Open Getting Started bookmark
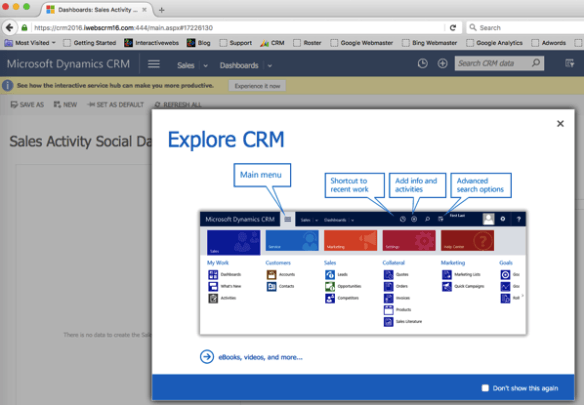The image size is (584, 405). (90, 43)
